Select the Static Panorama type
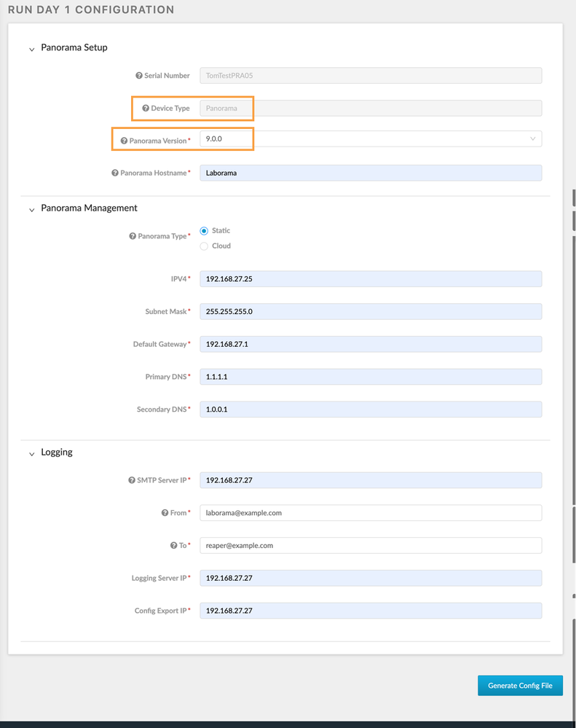This screenshot has width=576, height=728. point(204,231)
